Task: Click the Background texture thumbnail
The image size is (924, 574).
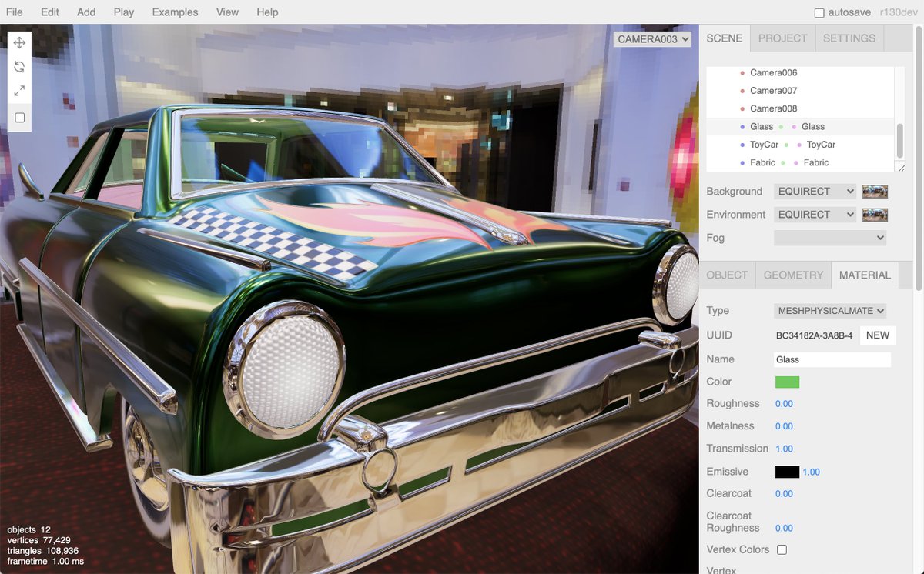Action: point(875,191)
